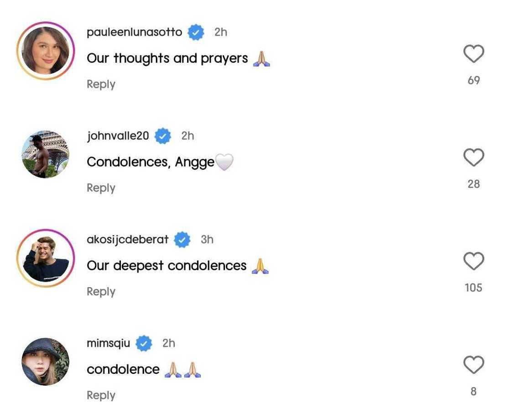The width and height of the screenshot is (511, 420).
Task: Tap heart on johnvalle20's comment
Action: pos(474,157)
